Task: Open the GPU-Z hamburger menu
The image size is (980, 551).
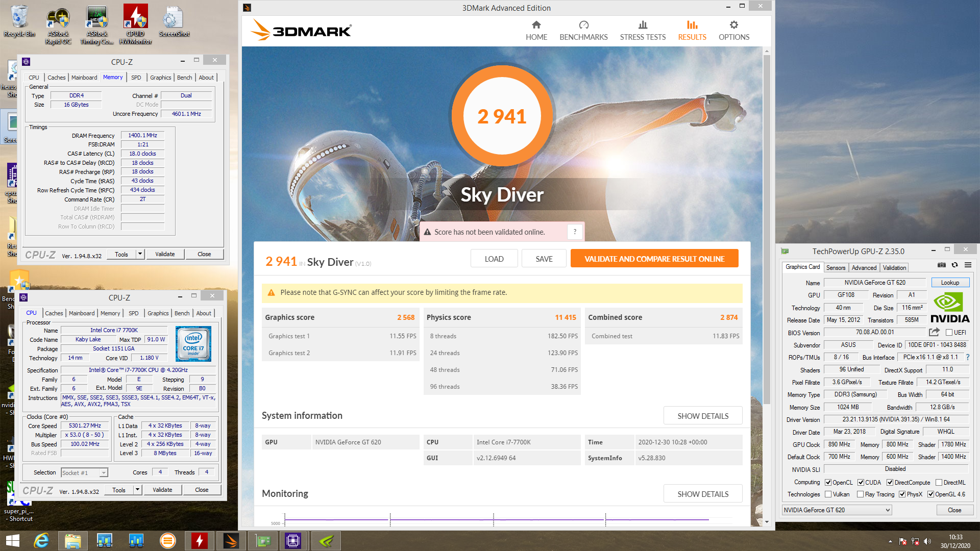Action: pos(968,265)
